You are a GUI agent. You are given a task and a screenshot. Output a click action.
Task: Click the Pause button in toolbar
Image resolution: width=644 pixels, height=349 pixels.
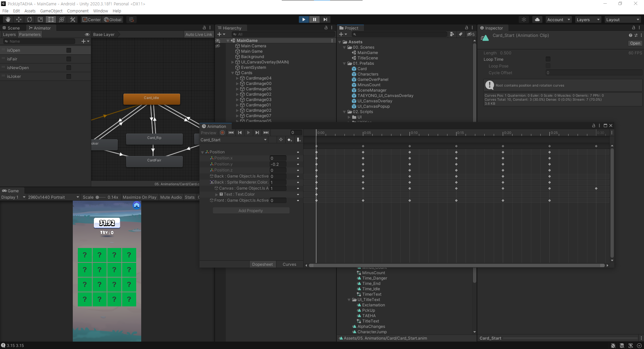(x=314, y=19)
